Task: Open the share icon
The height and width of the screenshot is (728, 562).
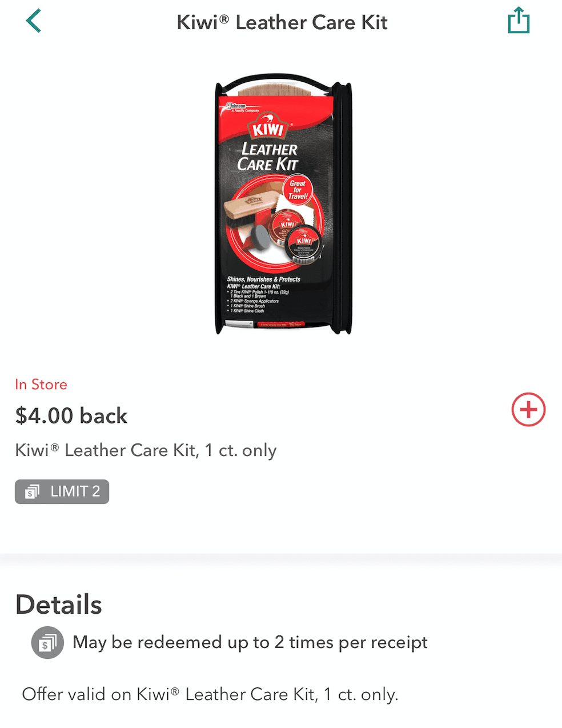Action: coord(519,20)
